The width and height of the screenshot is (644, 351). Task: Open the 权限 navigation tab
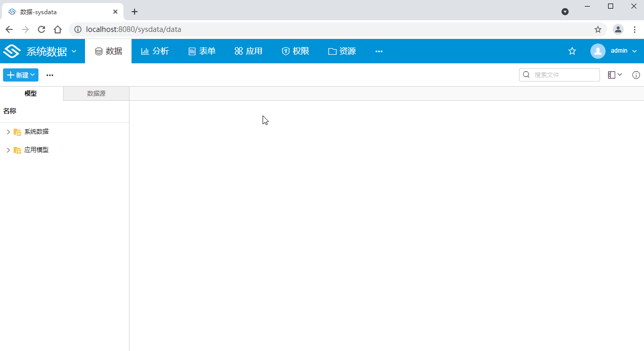point(295,51)
